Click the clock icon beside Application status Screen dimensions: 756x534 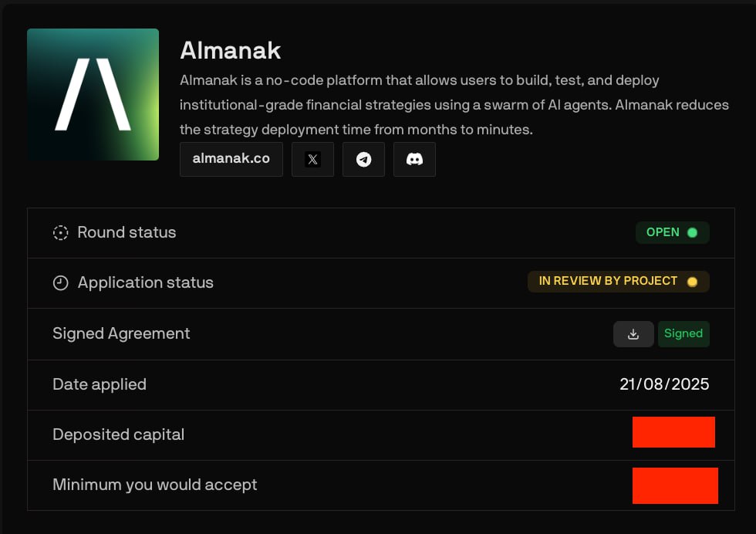(60, 282)
